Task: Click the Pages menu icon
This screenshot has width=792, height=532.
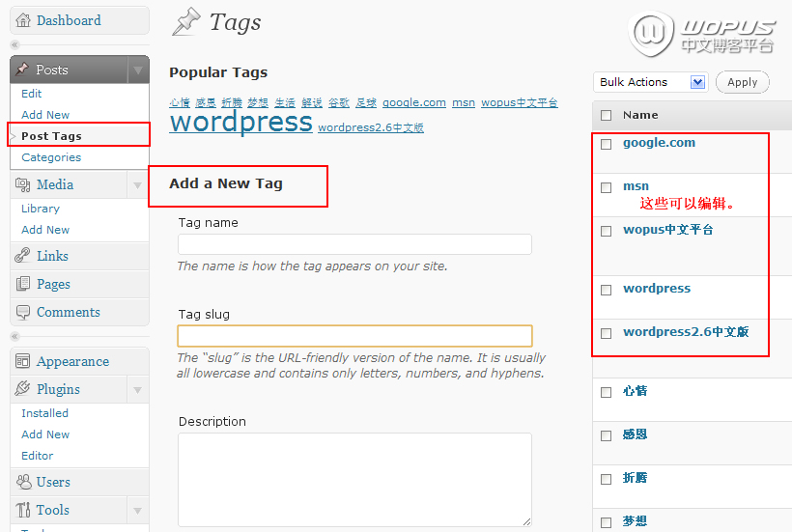Action: 22,284
